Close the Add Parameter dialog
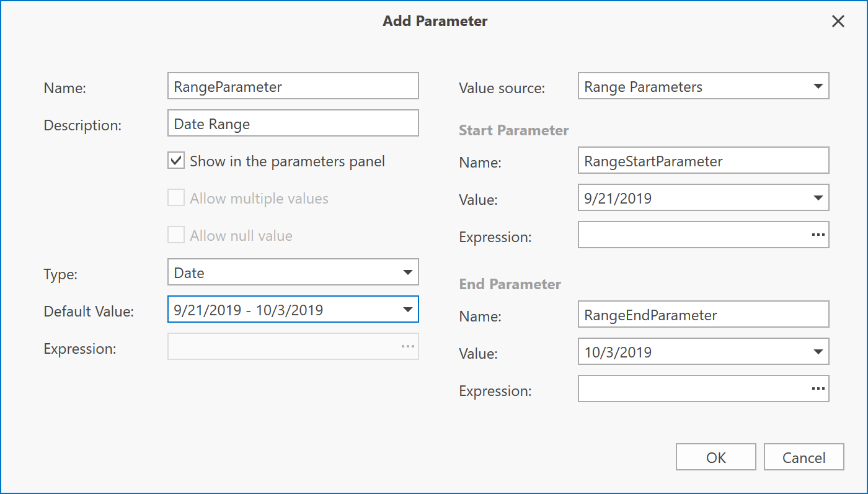Viewport: 868px width, 494px height. coord(838,22)
